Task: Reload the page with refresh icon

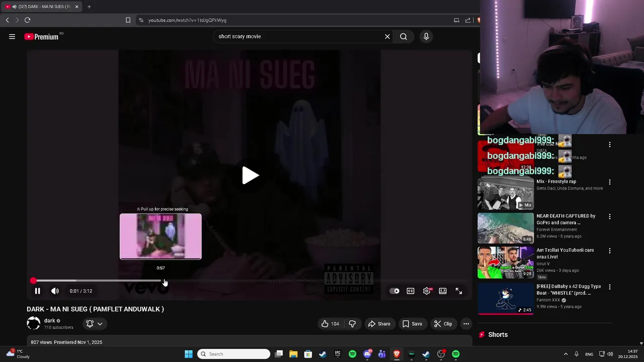Action: [x=27, y=20]
